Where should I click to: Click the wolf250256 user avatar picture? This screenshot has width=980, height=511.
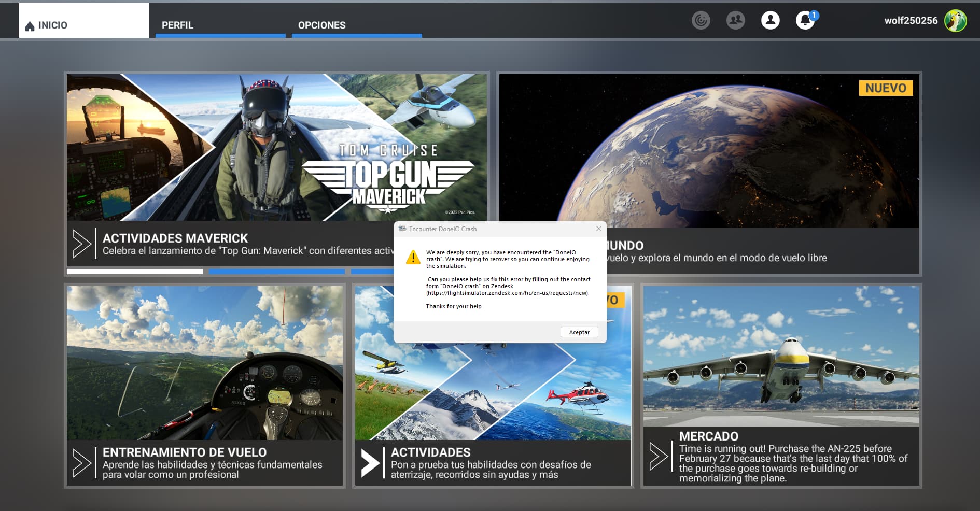(955, 21)
